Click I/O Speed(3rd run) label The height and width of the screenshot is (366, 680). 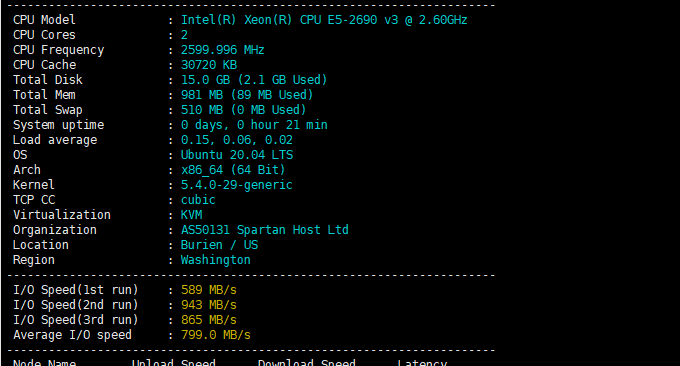point(75,320)
